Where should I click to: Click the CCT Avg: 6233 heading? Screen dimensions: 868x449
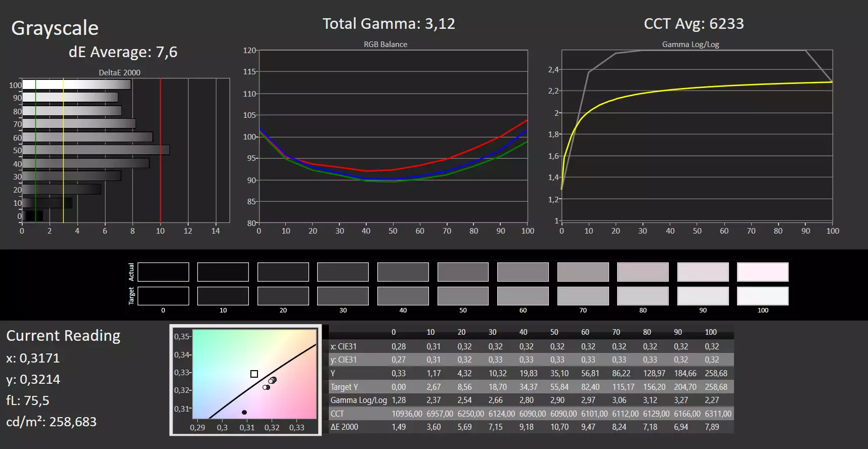pyautogui.click(x=693, y=24)
